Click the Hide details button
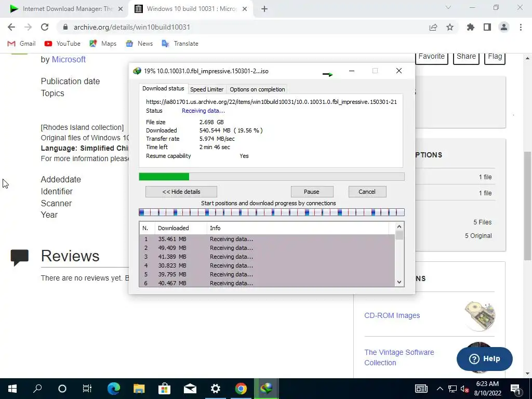The width and height of the screenshot is (532, 399). point(181,192)
